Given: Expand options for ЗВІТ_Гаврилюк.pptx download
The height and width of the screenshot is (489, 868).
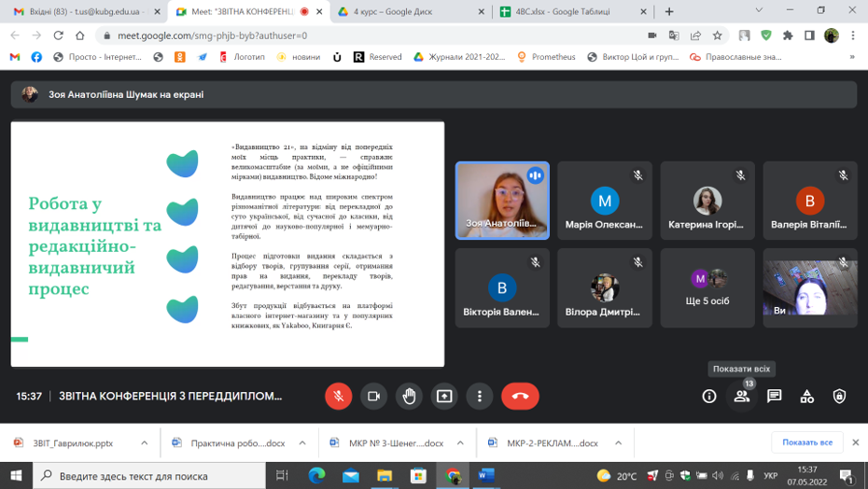Looking at the screenshot, I should (x=144, y=443).
